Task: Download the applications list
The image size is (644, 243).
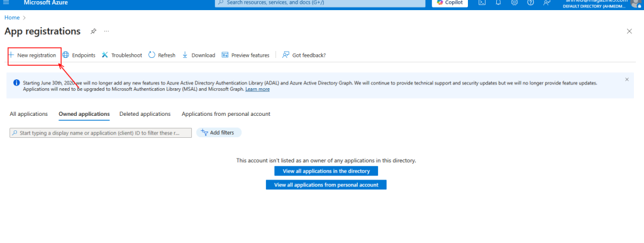Action: tap(199, 55)
